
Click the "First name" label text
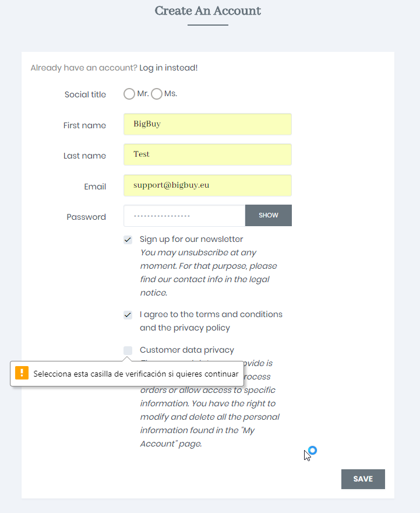pyautogui.click(x=84, y=125)
